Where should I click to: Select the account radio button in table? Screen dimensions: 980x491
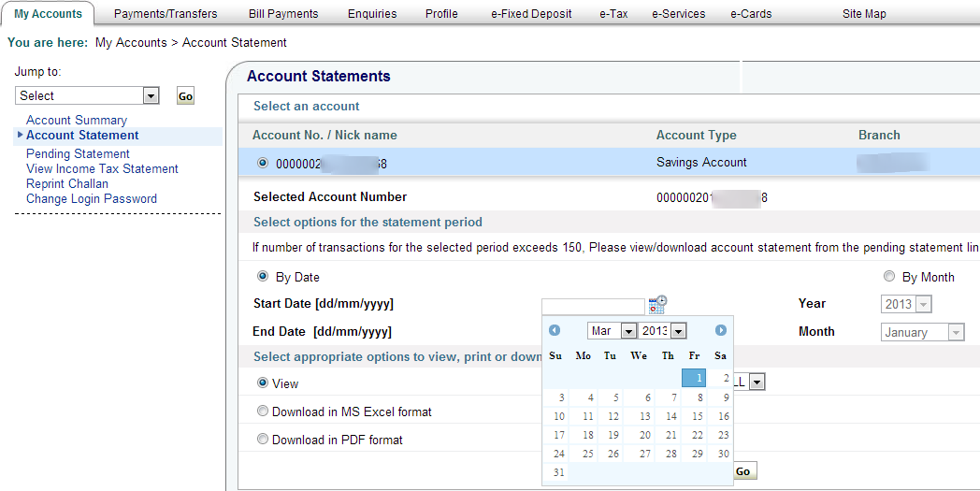pyautogui.click(x=263, y=164)
